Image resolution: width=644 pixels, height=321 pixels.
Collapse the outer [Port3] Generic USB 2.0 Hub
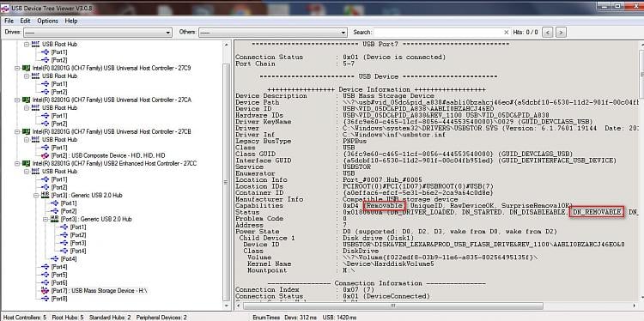36,196
